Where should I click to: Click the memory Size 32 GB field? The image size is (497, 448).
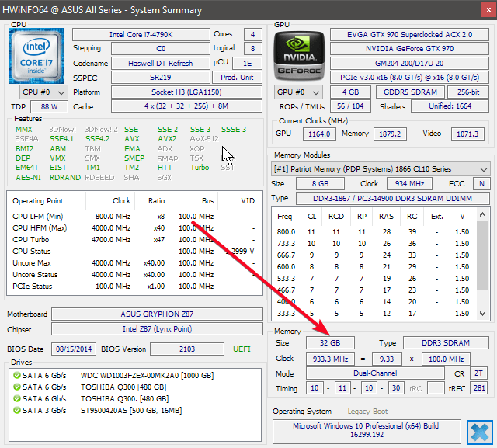pos(330,342)
